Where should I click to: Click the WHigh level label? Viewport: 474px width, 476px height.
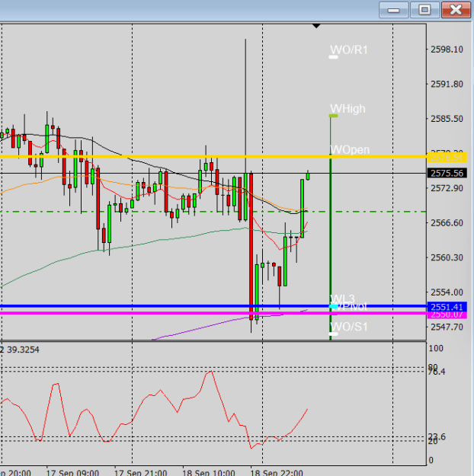(348, 109)
